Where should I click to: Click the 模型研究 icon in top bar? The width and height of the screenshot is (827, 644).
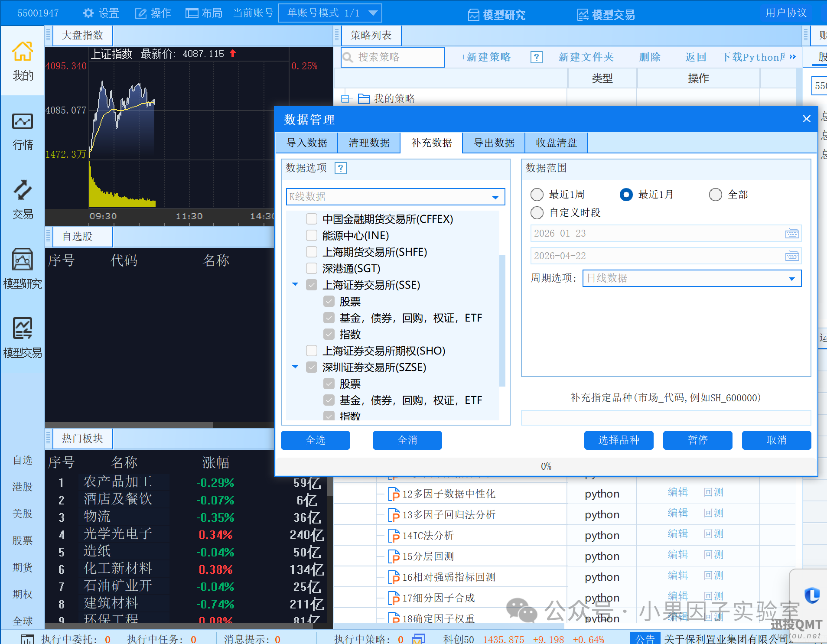[473, 14]
